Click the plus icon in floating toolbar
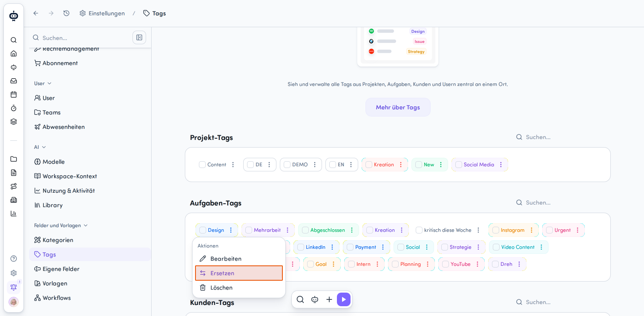644x316 pixels. click(x=329, y=299)
